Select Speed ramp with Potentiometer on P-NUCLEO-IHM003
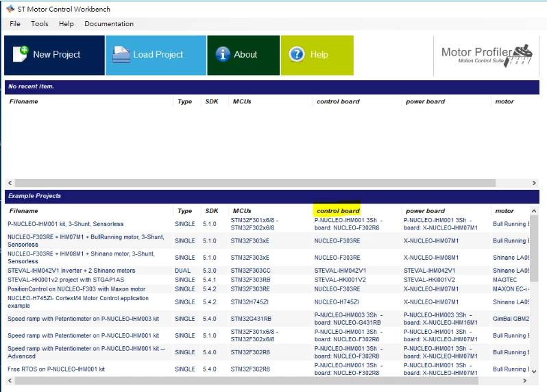The height and width of the screenshot is (392, 547). pos(83,319)
